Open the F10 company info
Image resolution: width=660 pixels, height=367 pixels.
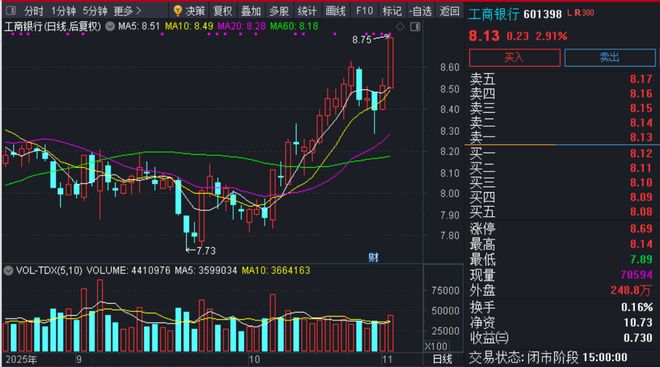tap(364, 11)
